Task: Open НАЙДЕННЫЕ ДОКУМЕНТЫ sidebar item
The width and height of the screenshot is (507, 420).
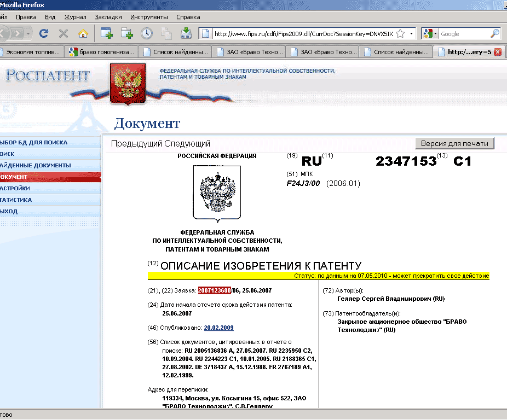Action: [x=50, y=165]
